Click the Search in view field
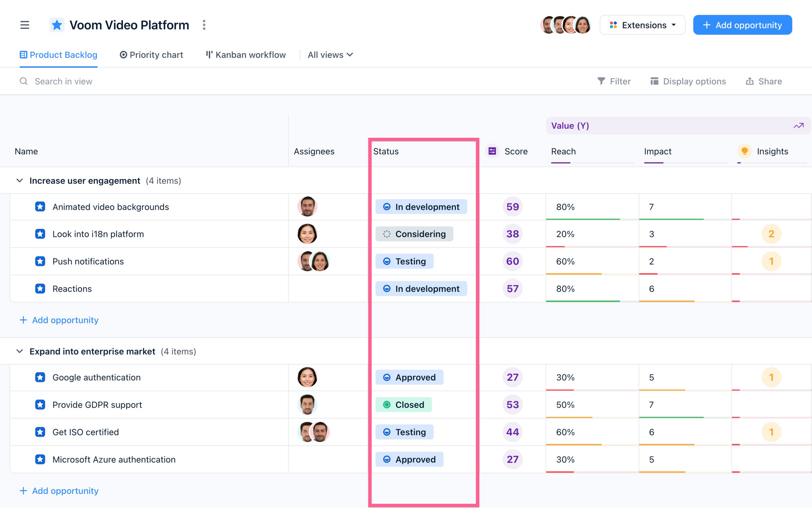The width and height of the screenshot is (812, 508). pos(63,81)
